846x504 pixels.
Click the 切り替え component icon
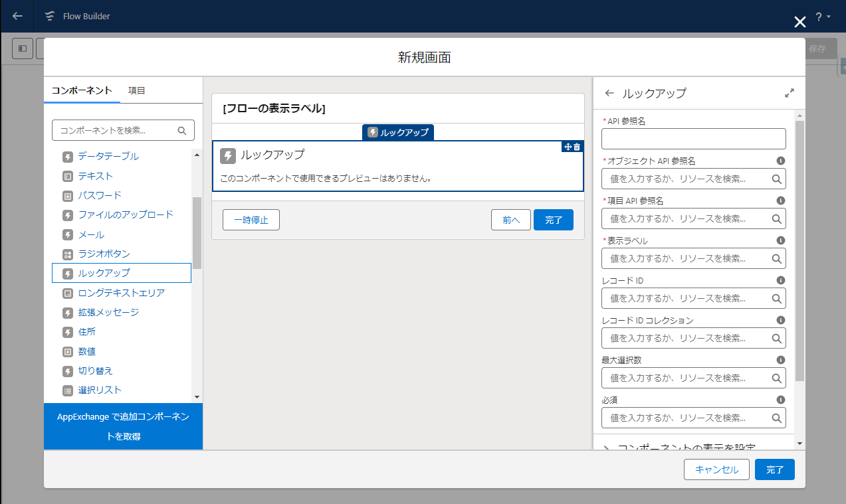[x=67, y=371]
